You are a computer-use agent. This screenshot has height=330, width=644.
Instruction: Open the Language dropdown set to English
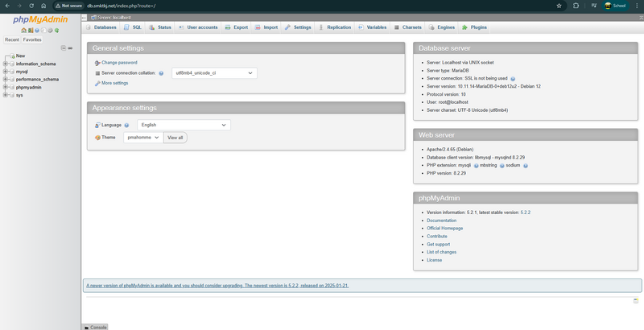coord(184,126)
